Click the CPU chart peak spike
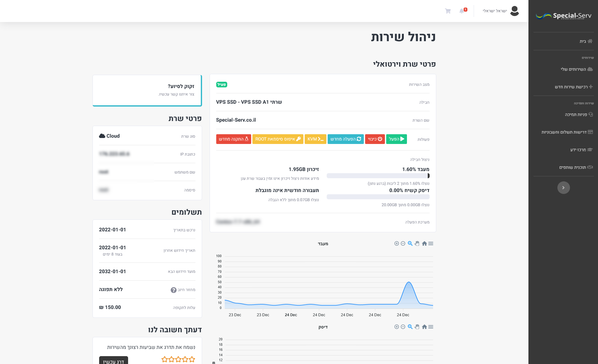The width and height of the screenshot is (598, 364). pos(409,283)
